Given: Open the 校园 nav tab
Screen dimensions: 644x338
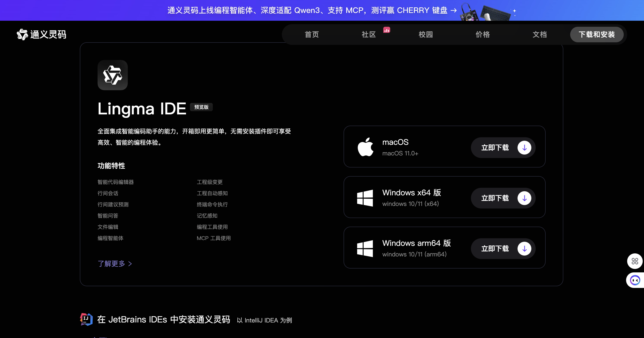Looking at the screenshot, I should [426, 35].
